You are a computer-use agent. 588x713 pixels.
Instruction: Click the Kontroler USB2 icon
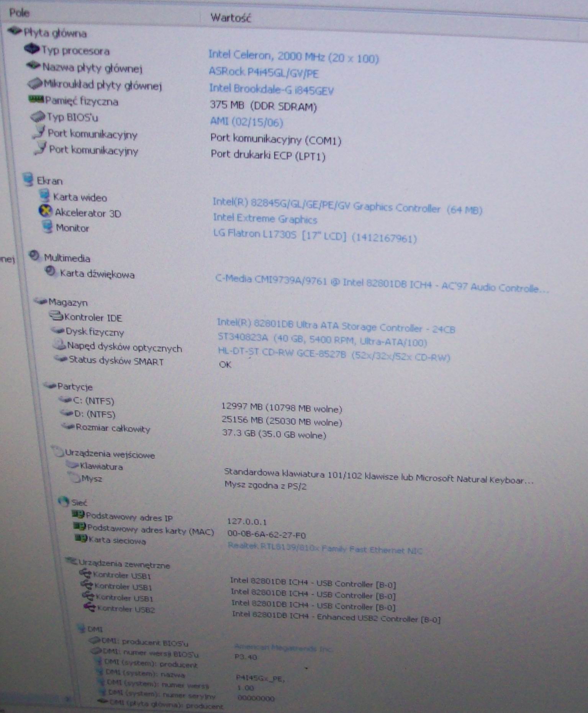[x=89, y=607]
